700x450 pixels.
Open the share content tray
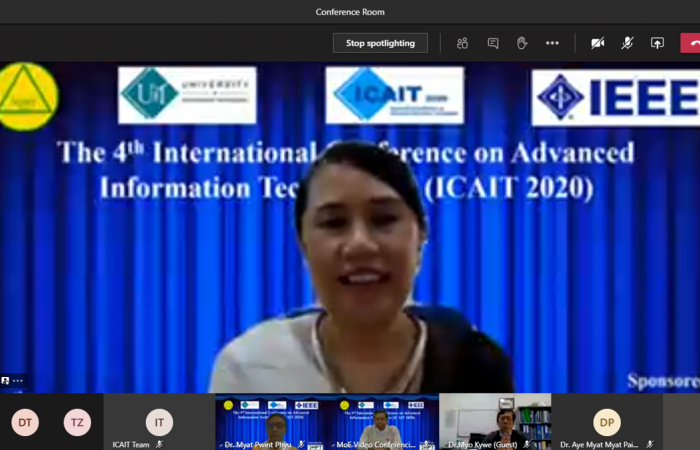click(657, 43)
